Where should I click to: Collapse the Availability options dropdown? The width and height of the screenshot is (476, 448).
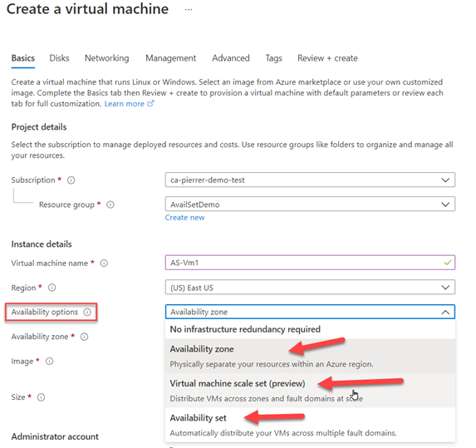310,312
